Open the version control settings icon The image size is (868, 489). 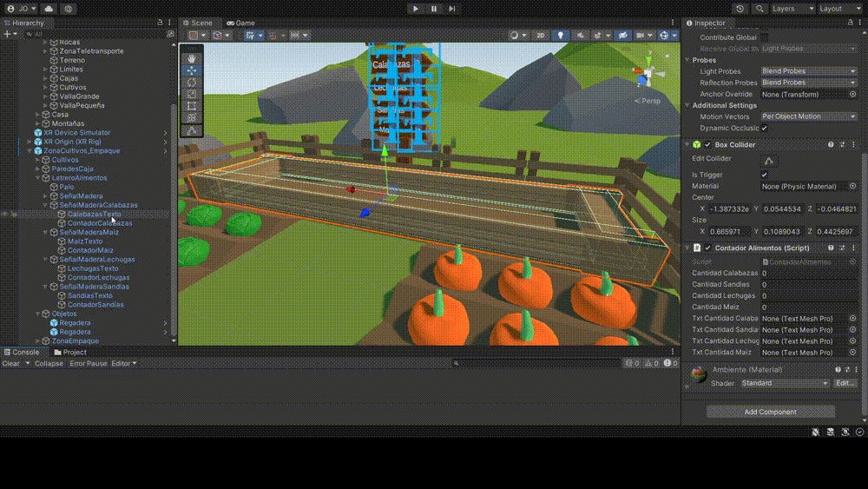(x=68, y=9)
